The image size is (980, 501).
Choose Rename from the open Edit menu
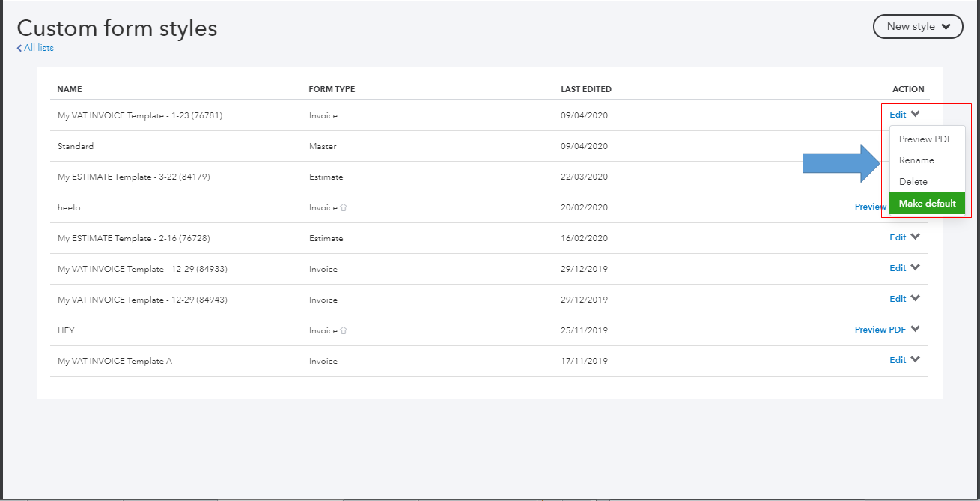click(916, 160)
